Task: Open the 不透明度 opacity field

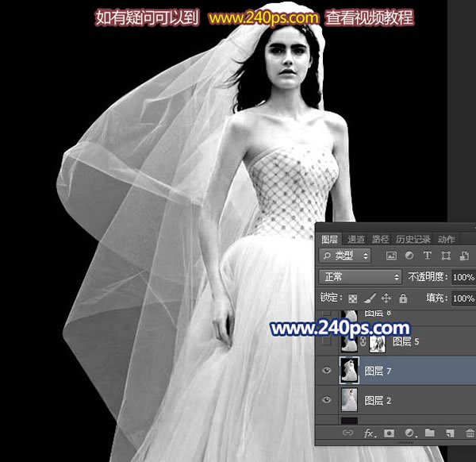Action: point(463,277)
